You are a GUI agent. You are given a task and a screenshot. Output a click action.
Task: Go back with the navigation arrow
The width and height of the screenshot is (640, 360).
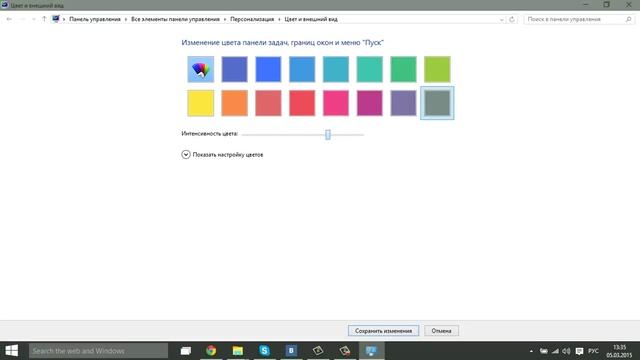coord(9,19)
